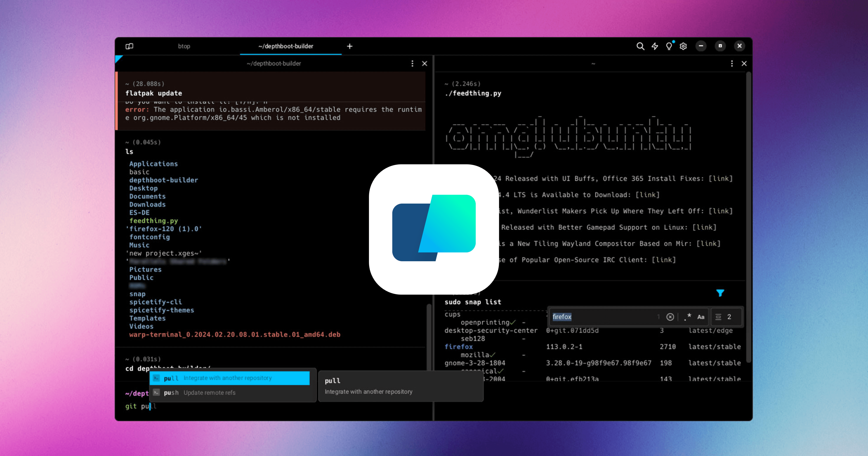Open the lightbulb resource center icon
The width and height of the screenshot is (868, 456).
coord(669,46)
